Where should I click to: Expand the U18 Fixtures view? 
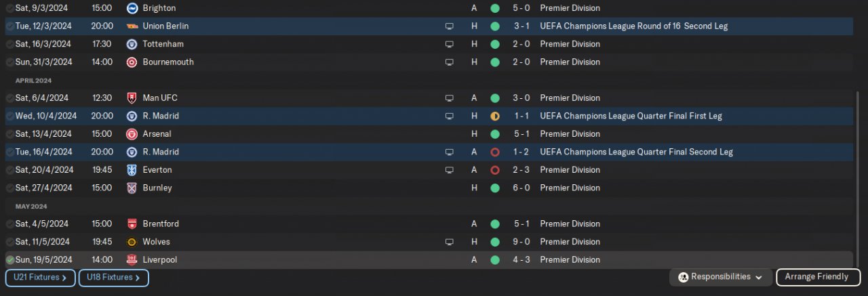click(x=113, y=277)
